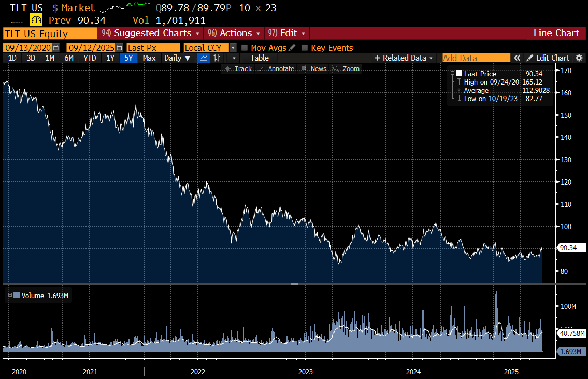Click the Last Px field
Viewport: 588px width, 379px height.
(x=153, y=48)
